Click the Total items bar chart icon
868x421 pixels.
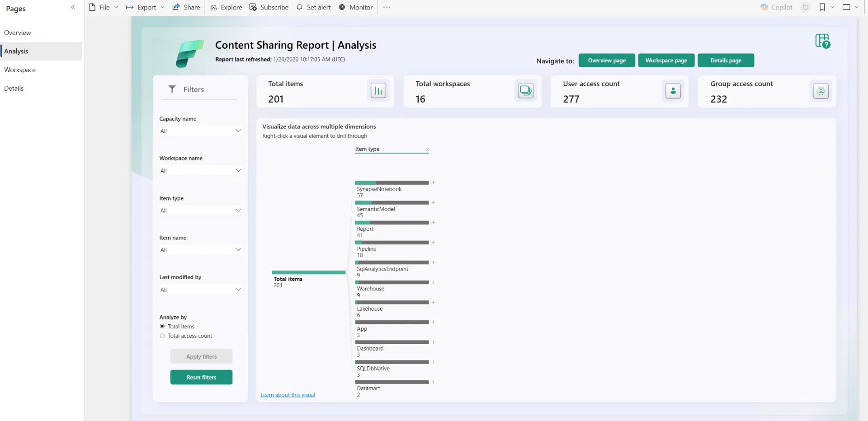point(378,91)
